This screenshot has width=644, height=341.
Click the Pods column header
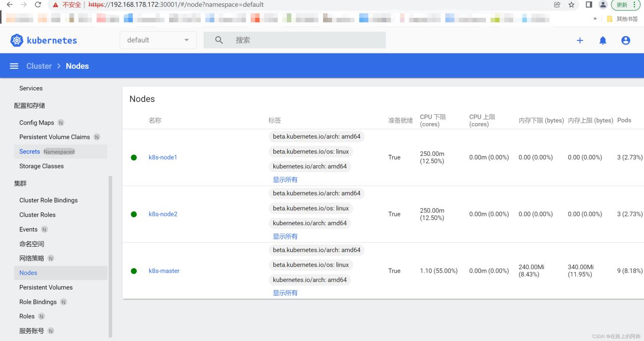click(x=624, y=120)
